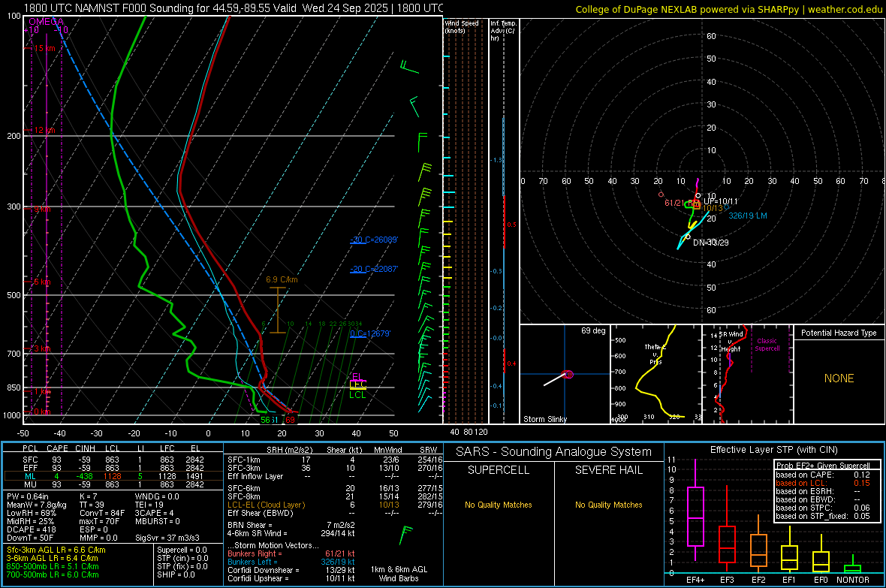
Task: Click the 326/19 LM hodograph label
Action: coord(748,216)
